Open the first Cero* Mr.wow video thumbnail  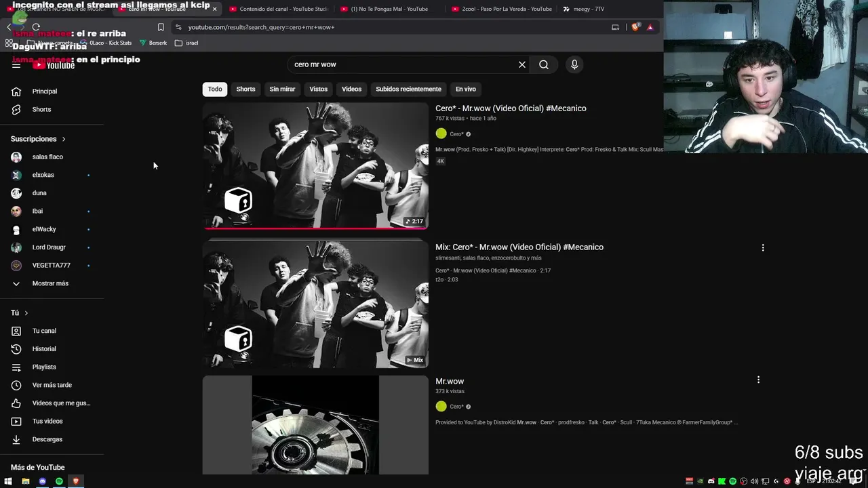click(315, 165)
